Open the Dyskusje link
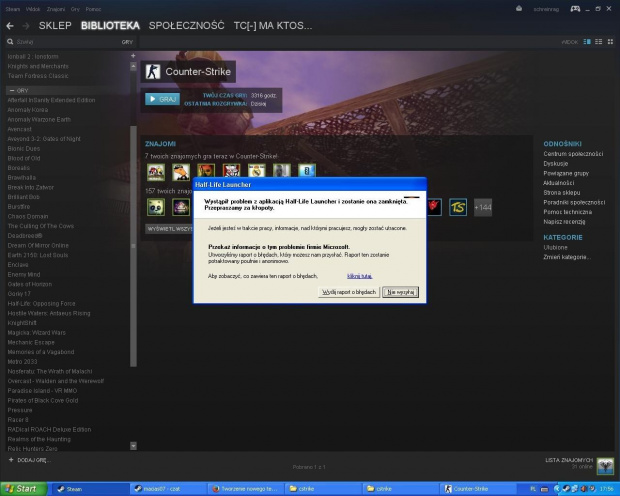This screenshot has width=620, height=496. (x=556, y=164)
